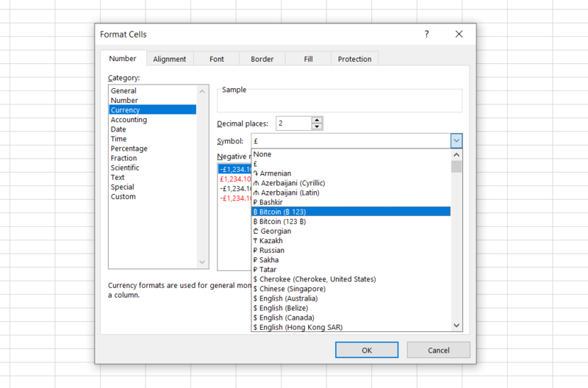Select $ English (Canada) option
Screen dimensions: 588x388
(x=351, y=317)
